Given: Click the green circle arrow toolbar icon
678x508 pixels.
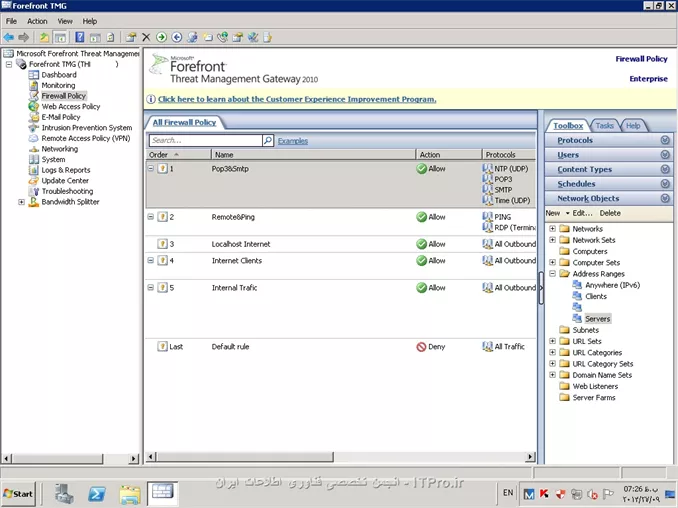Looking at the screenshot, I should [161, 37].
